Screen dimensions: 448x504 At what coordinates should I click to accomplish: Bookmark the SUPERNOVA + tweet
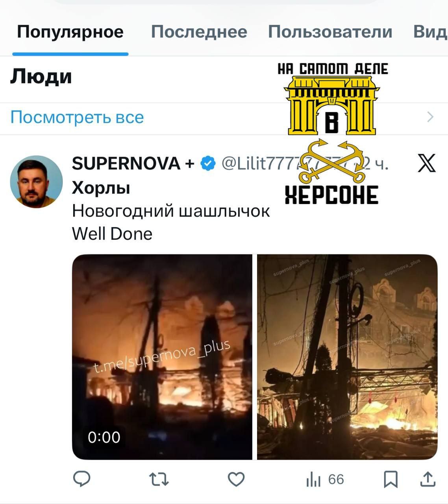391,479
